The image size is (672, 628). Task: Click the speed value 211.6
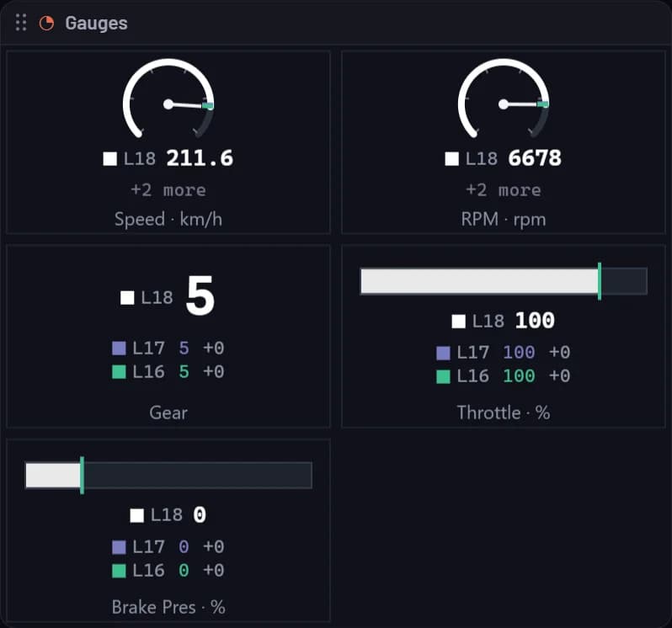click(x=200, y=158)
